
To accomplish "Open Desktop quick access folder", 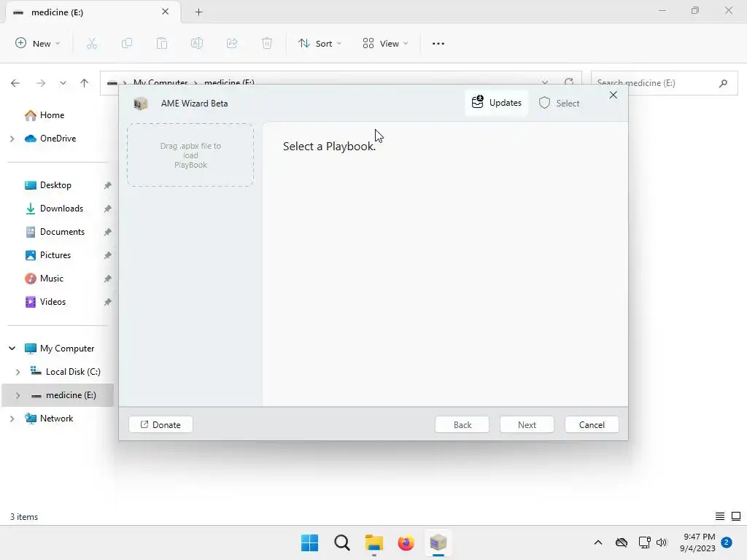I will coord(55,184).
